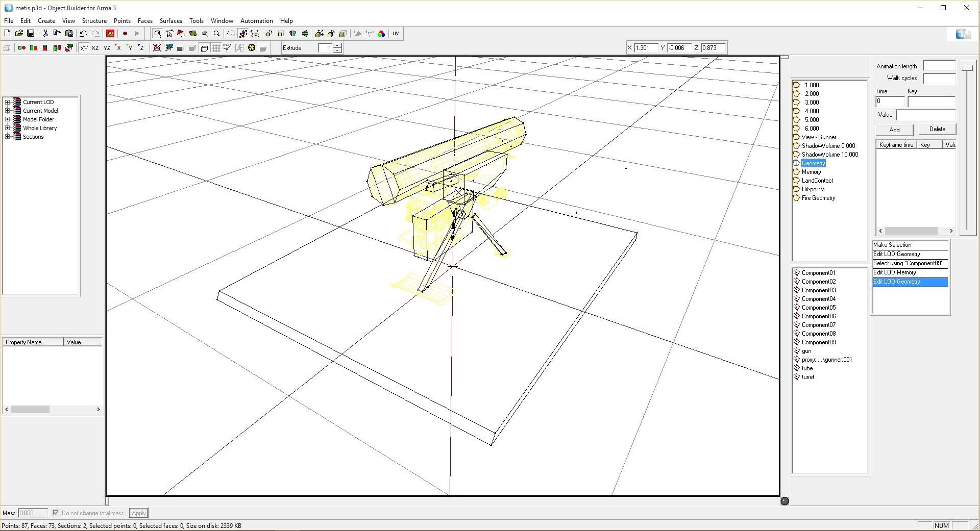Click the red record macro dot
The height and width of the screenshot is (531, 980).
(125, 34)
